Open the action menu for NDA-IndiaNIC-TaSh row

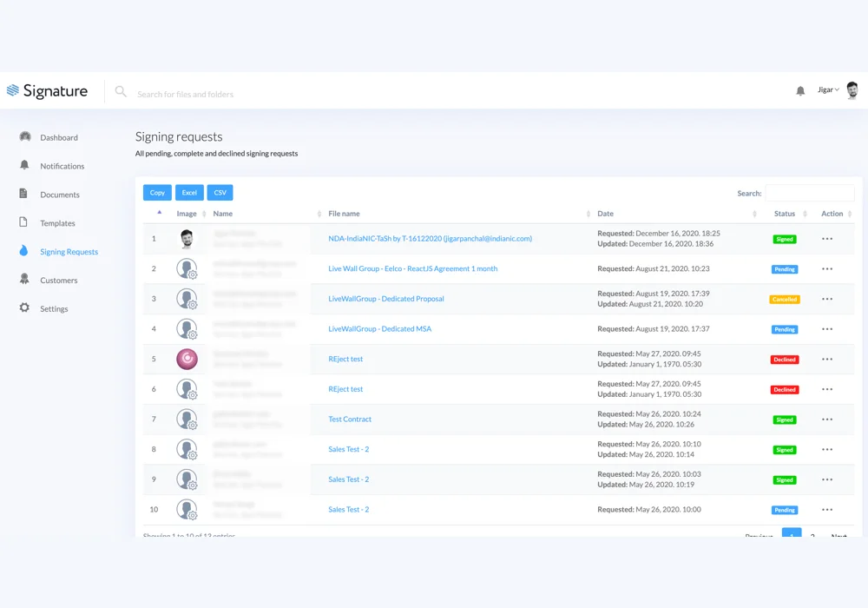click(826, 239)
